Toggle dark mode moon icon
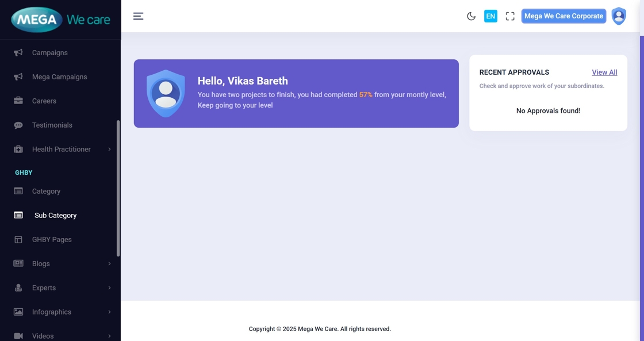The width and height of the screenshot is (644, 341). point(471,16)
